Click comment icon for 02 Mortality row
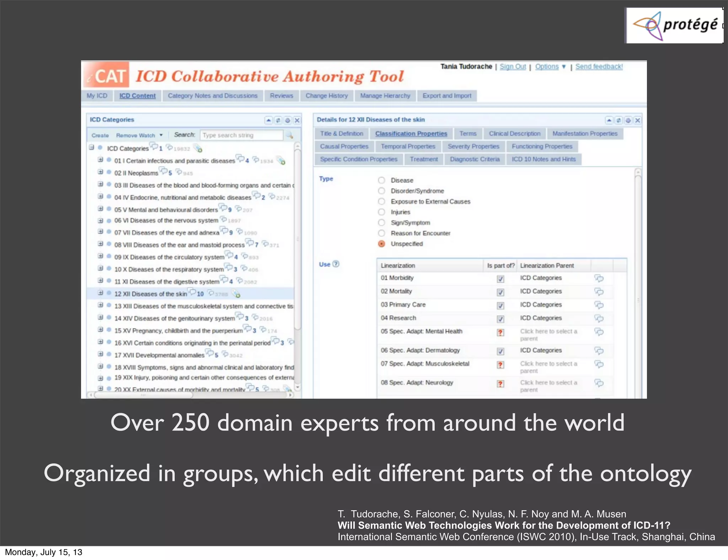 tap(599, 292)
